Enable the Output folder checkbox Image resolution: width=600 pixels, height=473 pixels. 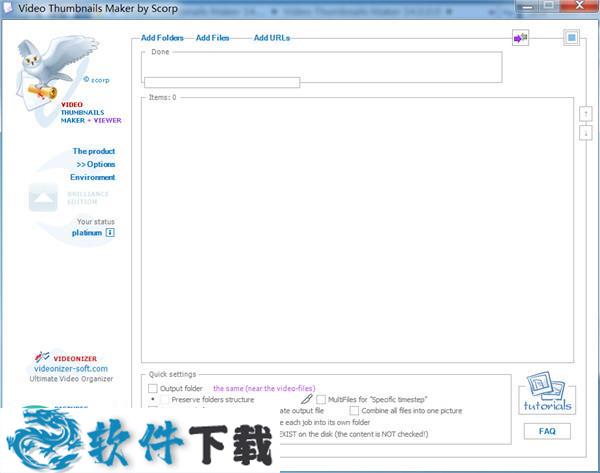point(153,388)
